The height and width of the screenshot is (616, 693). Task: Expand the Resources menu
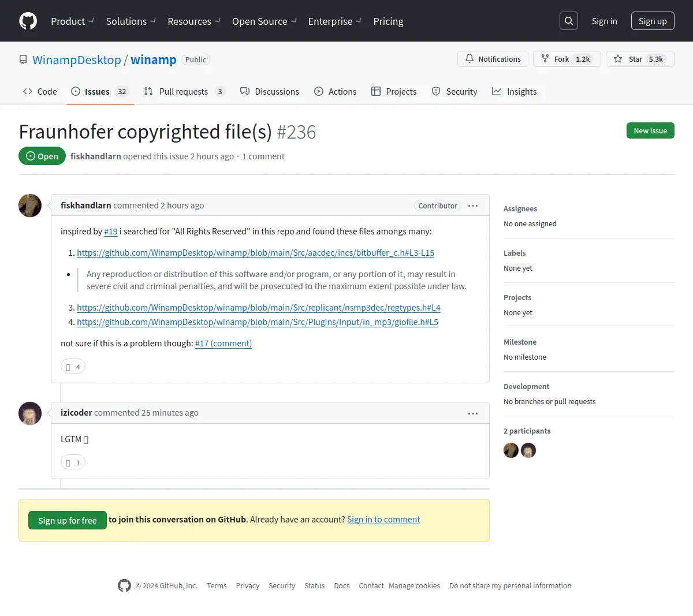193,21
